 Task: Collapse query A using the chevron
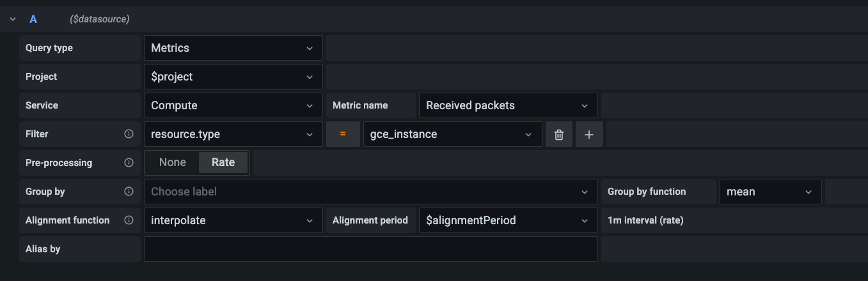[13, 19]
